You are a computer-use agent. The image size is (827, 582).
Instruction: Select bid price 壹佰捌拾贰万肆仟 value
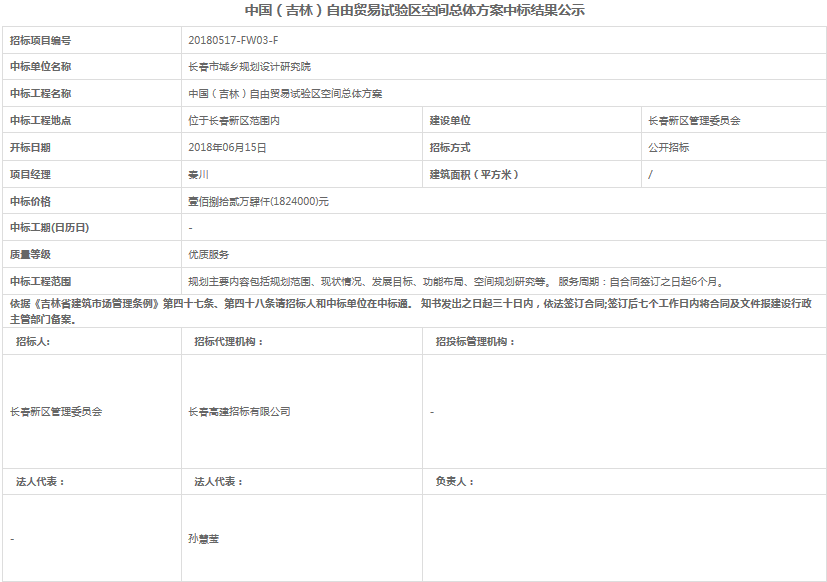click(x=258, y=202)
